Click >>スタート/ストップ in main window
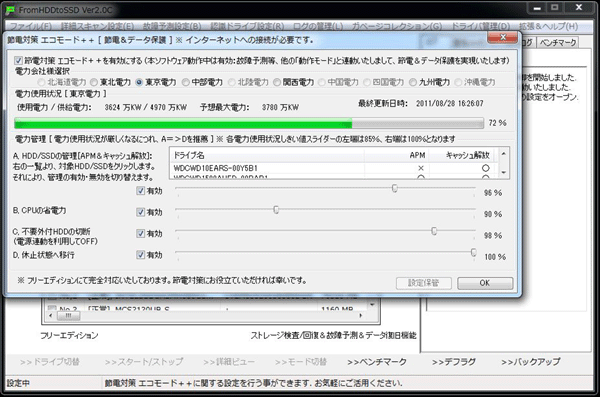Screen dimensions: 600x397 point(144,362)
